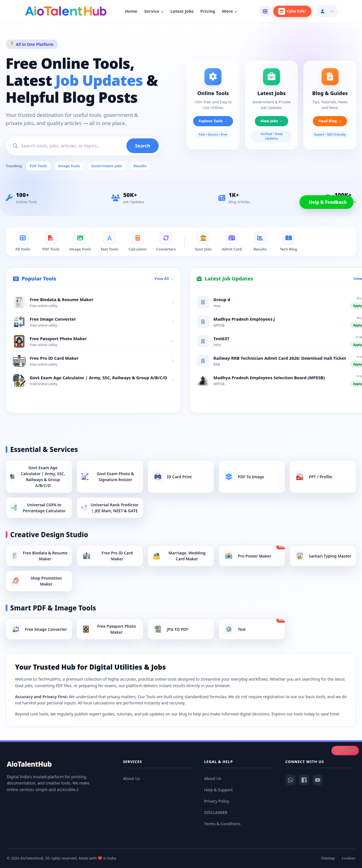Open the Admit Card category icon

point(231,238)
